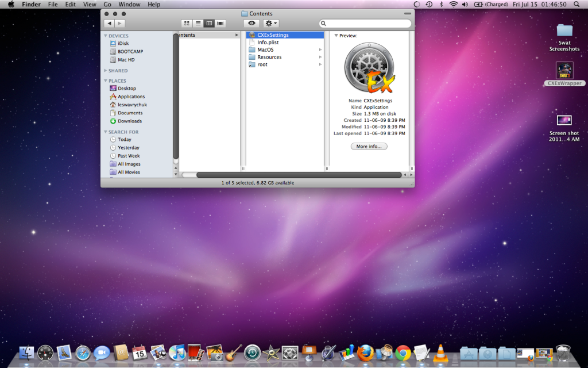This screenshot has width=588, height=368.
Task: Open Spotlight search in the menu bar
Action: [x=577, y=5]
